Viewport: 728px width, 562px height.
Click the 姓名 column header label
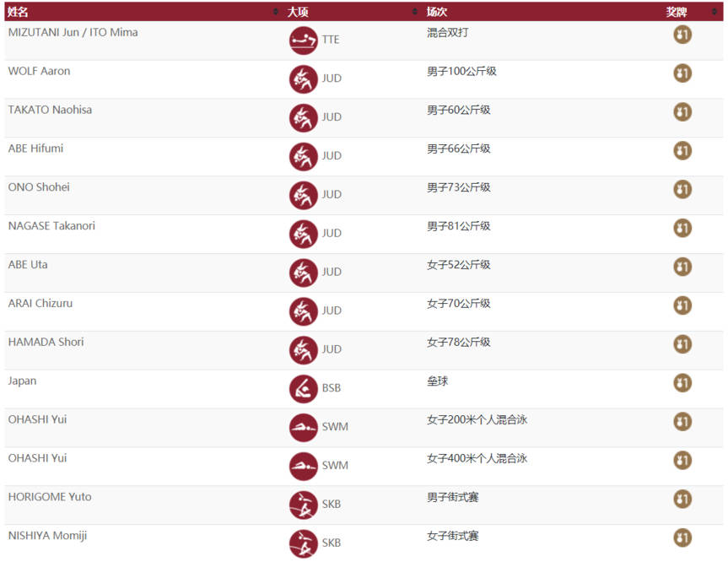tap(18, 12)
